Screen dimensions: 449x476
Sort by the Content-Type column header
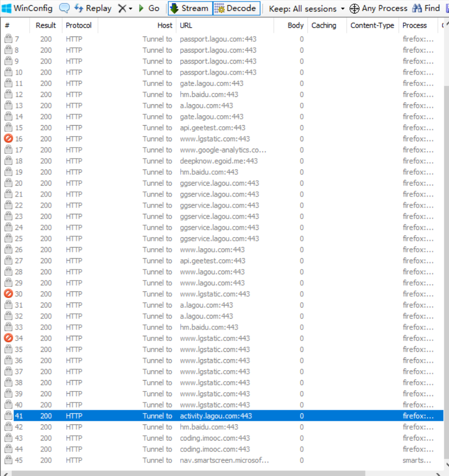coord(372,26)
